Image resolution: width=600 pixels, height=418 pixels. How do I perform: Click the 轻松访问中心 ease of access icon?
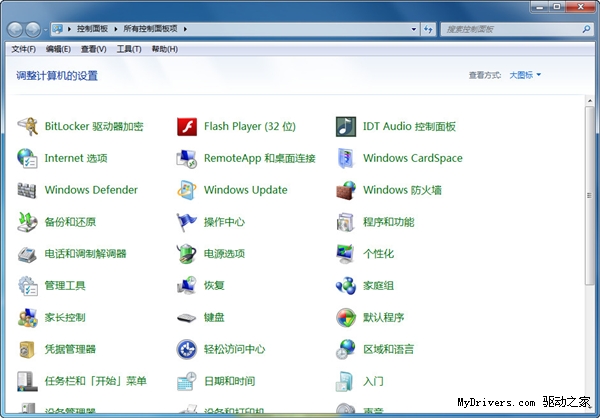pos(187,349)
